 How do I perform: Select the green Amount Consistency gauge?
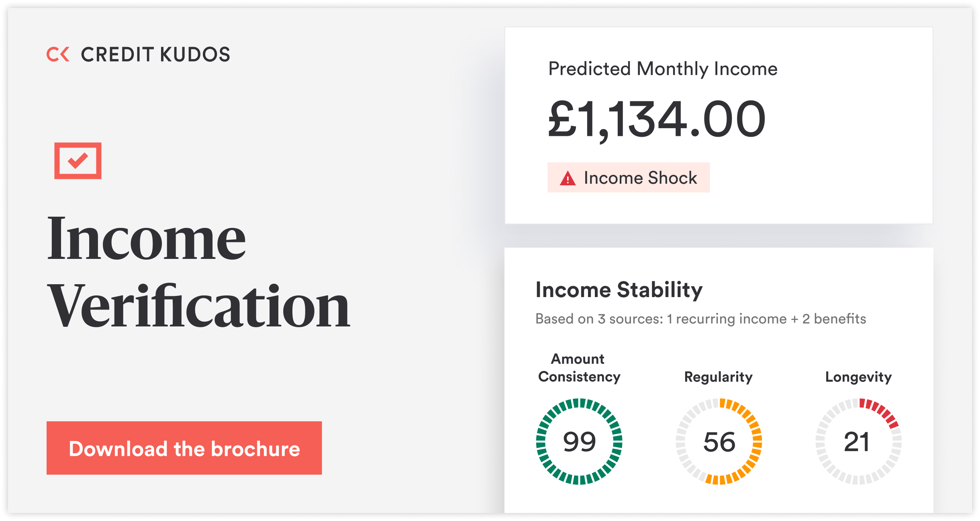pos(579,441)
